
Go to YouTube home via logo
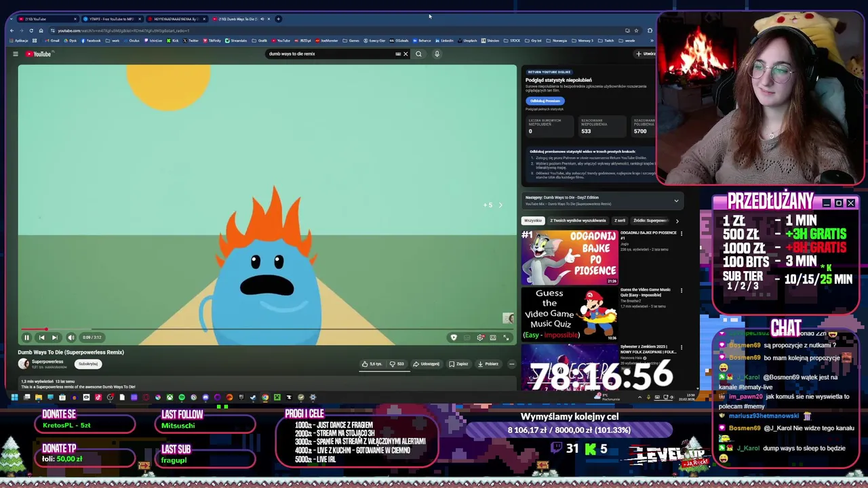39,54
